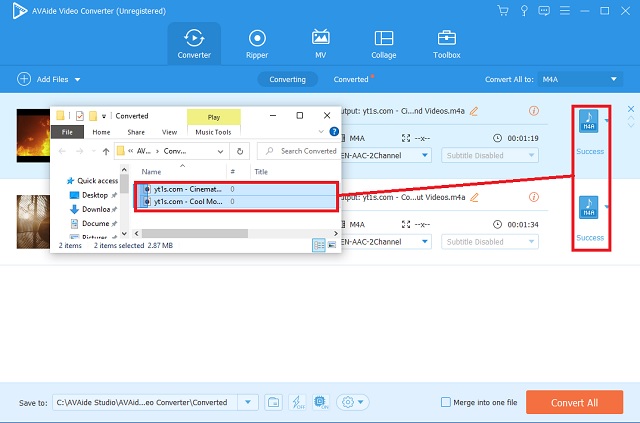640x423 pixels.
Task: Refresh the Explorer folder view
Action: pos(240,151)
